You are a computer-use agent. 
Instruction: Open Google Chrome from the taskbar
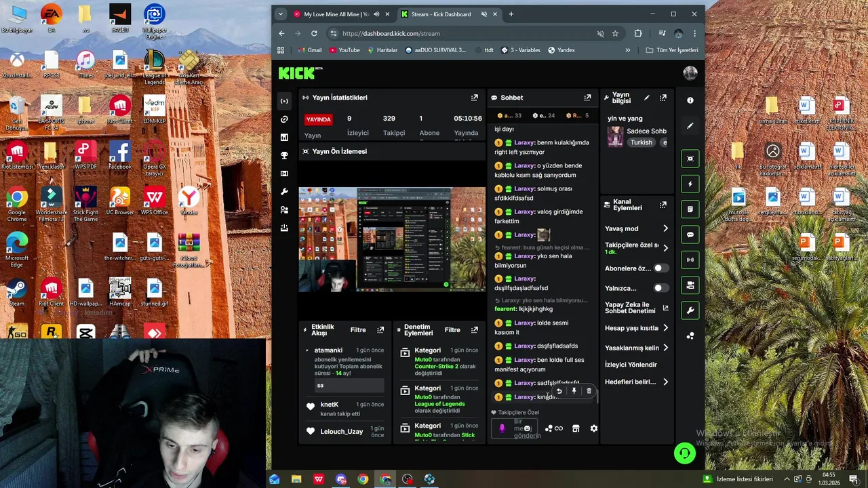363,479
